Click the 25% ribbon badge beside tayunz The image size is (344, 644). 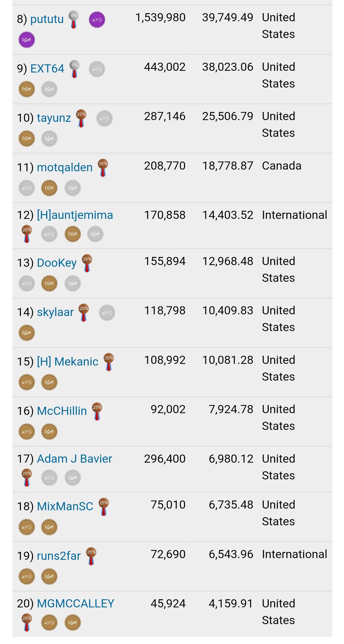click(81, 118)
